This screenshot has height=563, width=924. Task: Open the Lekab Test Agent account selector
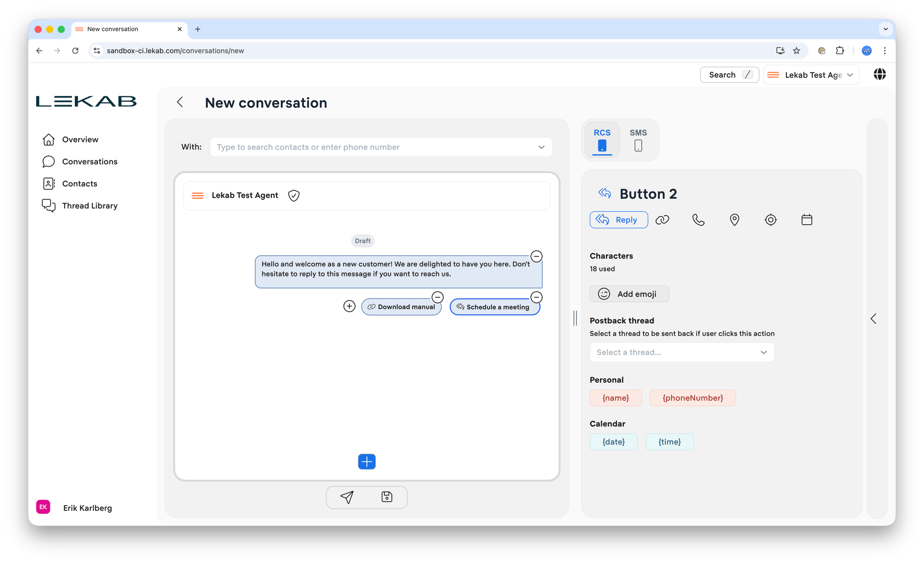click(x=812, y=75)
